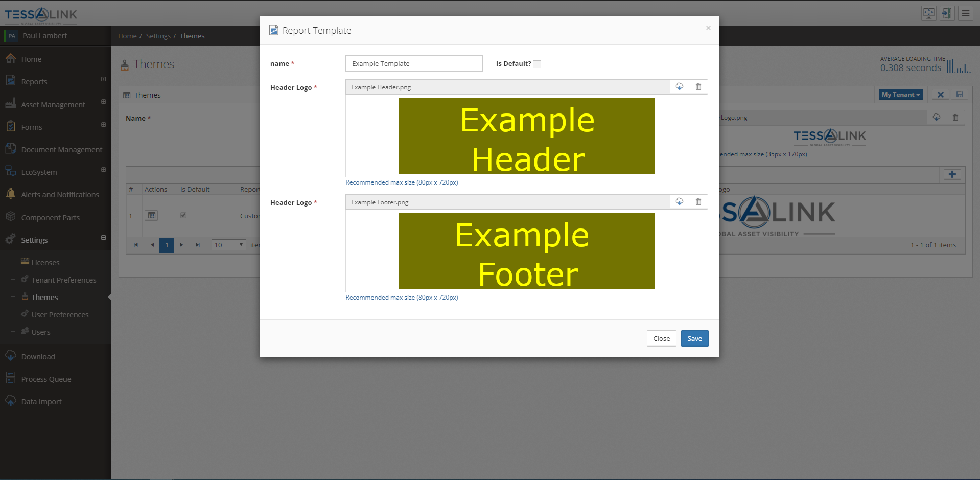Delete the Example Header.png logo file
The width and height of the screenshot is (980, 480).
pyautogui.click(x=698, y=87)
